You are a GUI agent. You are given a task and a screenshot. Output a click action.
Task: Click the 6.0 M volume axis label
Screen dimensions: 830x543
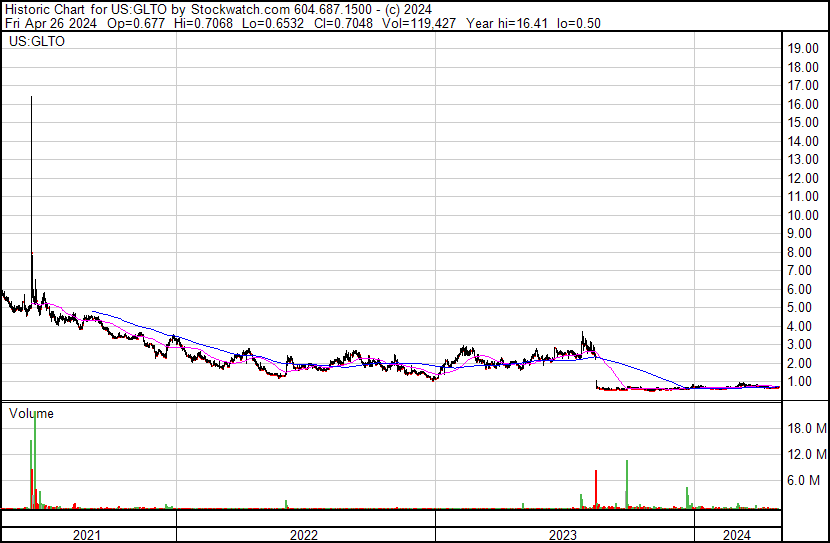pos(803,480)
